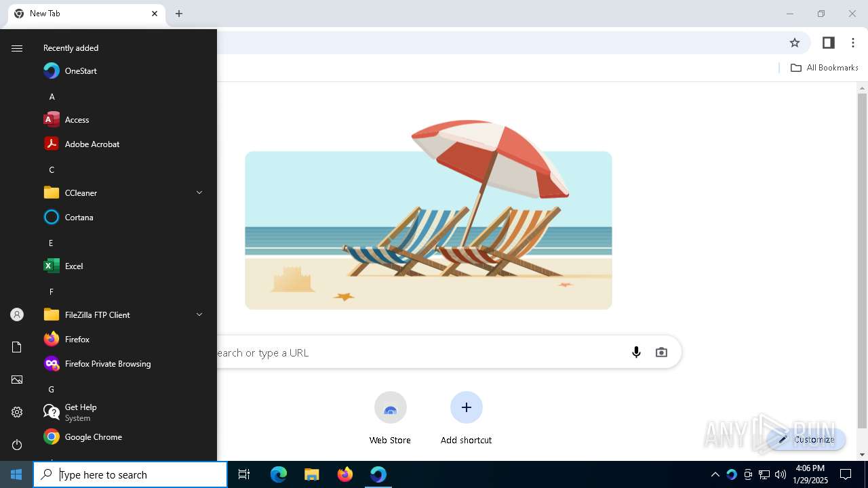Open the clock showing 4:06 PM
This screenshot has height=488, width=868.
click(810, 474)
